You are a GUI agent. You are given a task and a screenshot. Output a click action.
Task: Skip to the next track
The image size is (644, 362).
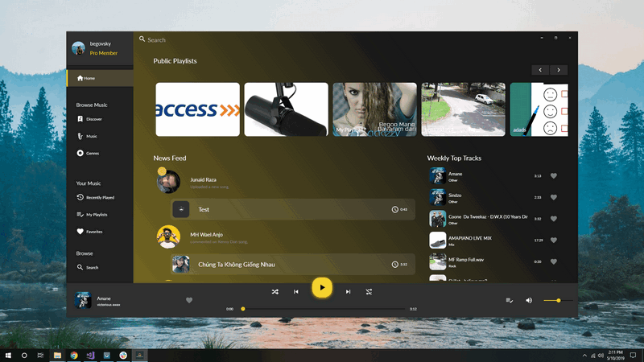(348, 292)
